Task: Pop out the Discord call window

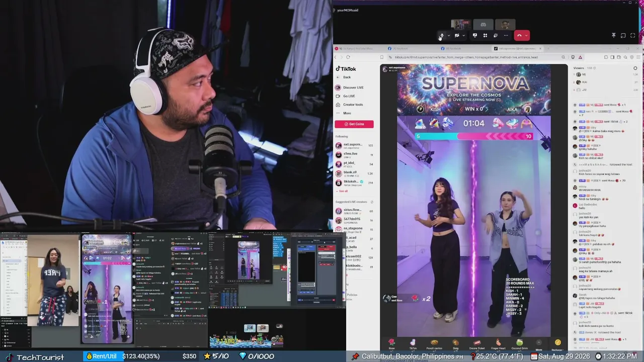Action: click(x=623, y=36)
